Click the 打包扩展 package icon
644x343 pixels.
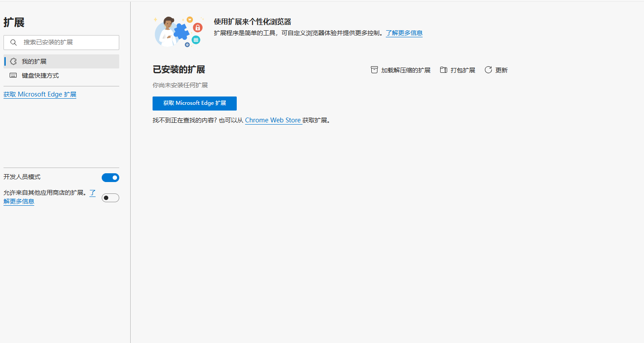[x=444, y=70]
